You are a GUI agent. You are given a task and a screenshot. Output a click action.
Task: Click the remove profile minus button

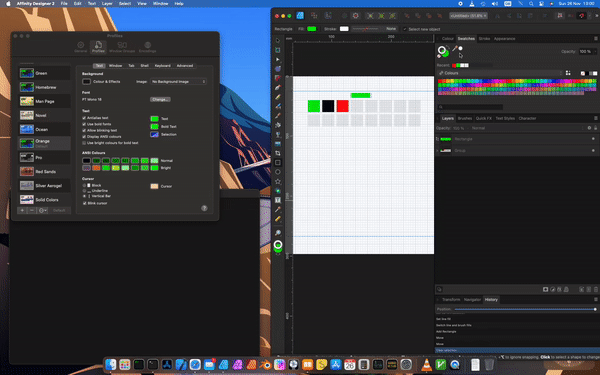point(32,210)
